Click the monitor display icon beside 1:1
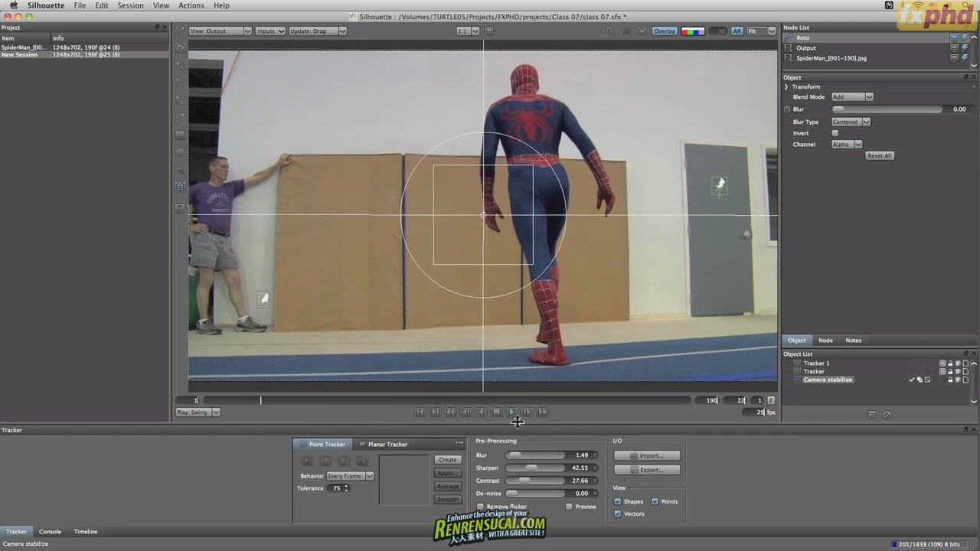The image size is (980, 551). (x=489, y=31)
